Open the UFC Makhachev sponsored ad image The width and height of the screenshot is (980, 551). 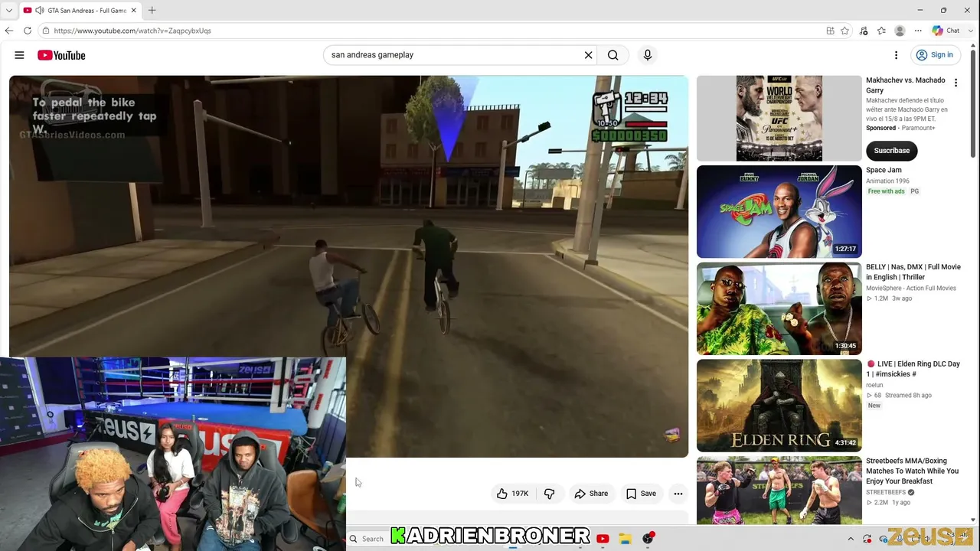[779, 118]
